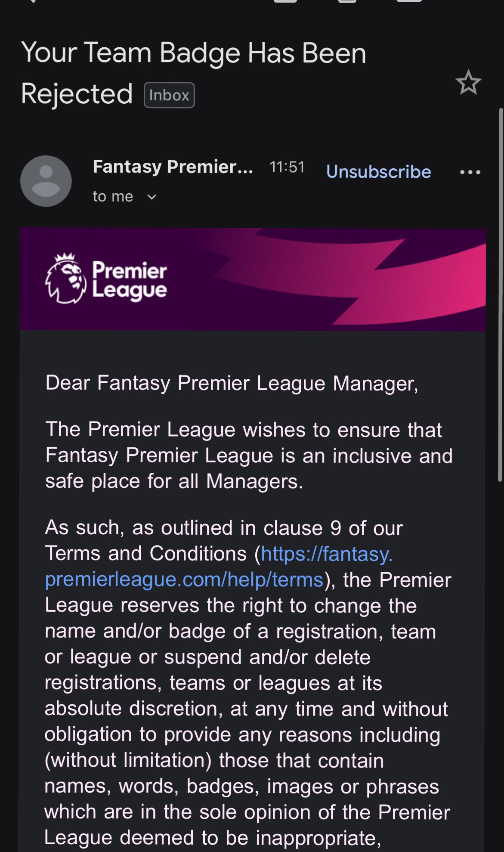Star this email
Image resolution: width=504 pixels, height=852 pixels.
[x=468, y=82]
